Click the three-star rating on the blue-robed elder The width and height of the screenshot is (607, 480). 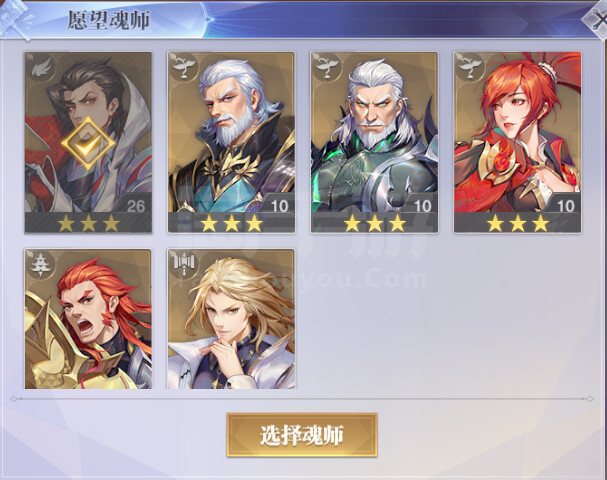click(x=231, y=223)
